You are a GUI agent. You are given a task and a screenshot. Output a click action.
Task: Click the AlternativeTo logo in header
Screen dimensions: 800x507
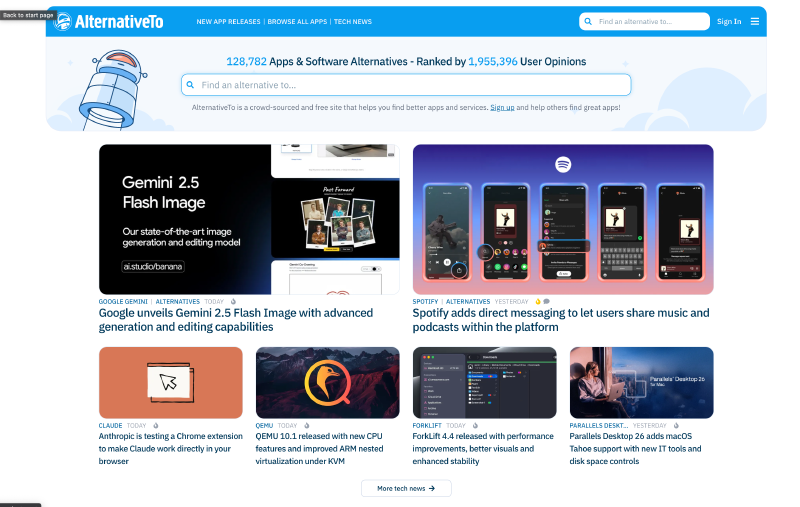(109, 21)
